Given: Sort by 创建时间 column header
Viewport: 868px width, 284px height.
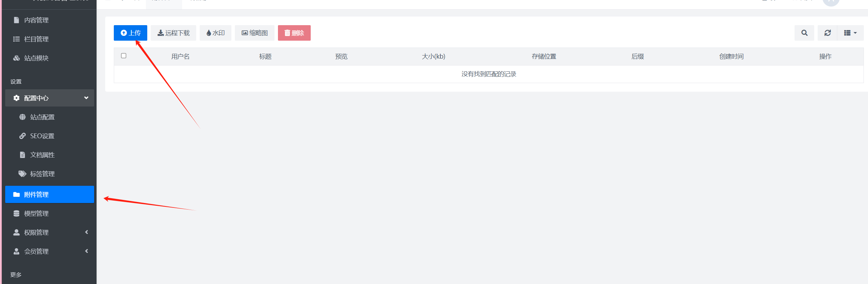Looking at the screenshot, I should pyautogui.click(x=731, y=57).
